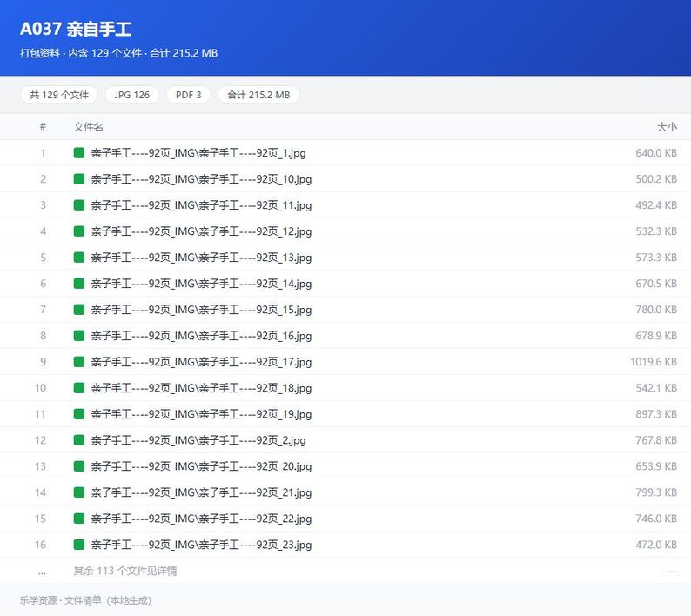Select the file icon of 亲子手工_2.jpg

coord(79,440)
